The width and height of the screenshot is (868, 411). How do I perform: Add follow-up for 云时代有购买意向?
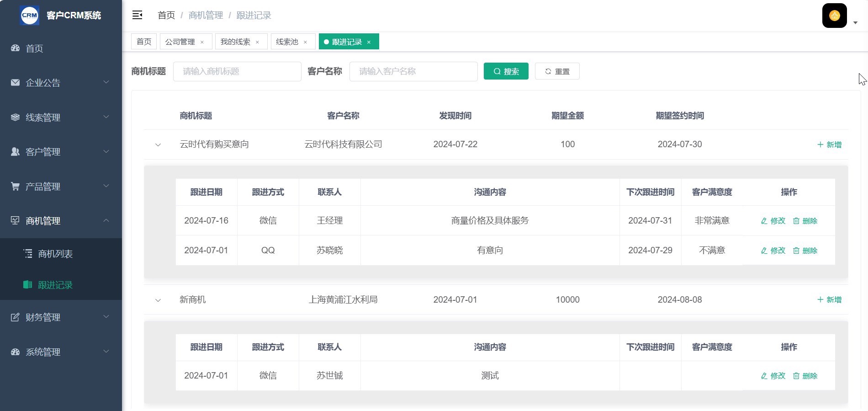(x=829, y=144)
